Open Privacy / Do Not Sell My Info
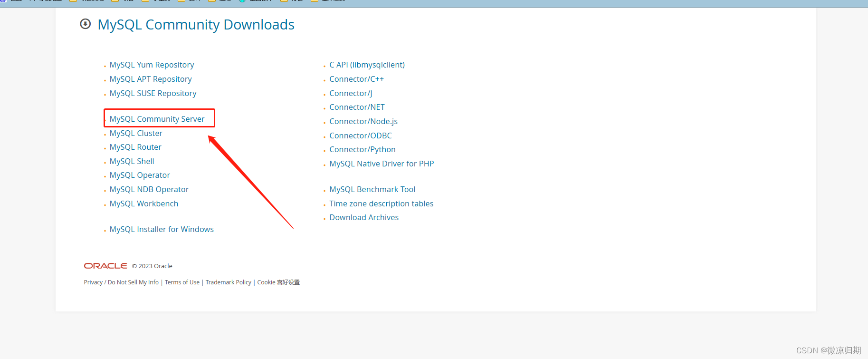 (121, 282)
